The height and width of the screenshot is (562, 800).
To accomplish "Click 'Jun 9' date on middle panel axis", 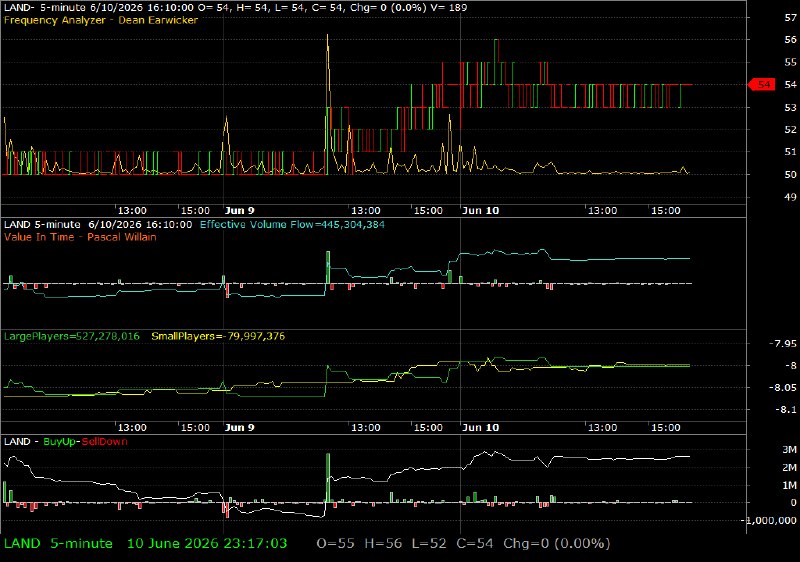I will 239,427.
